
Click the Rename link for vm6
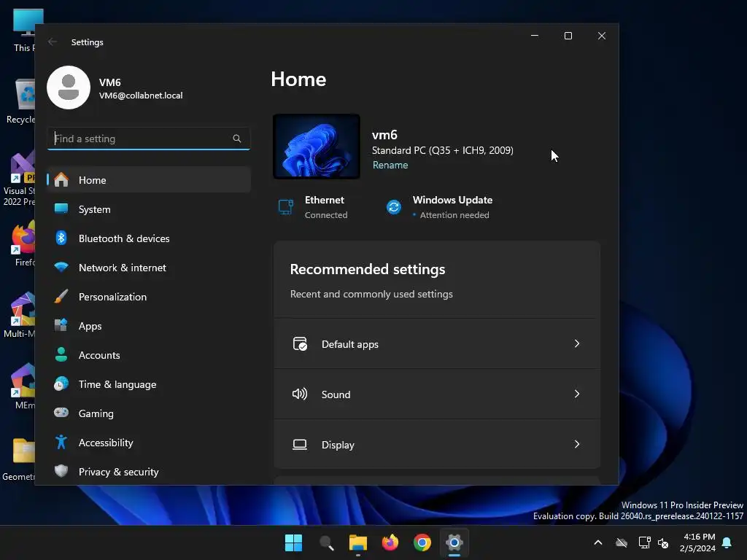(390, 165)
